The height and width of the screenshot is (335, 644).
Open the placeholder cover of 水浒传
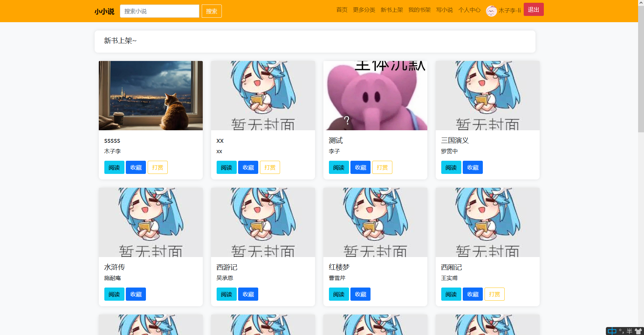pos(151,222)
